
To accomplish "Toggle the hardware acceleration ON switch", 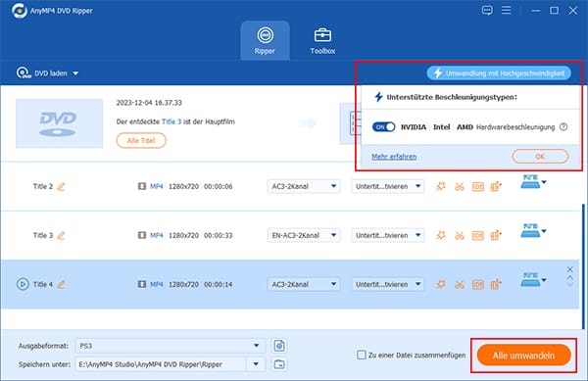I will pyautogui.click(x=383, y=127).
